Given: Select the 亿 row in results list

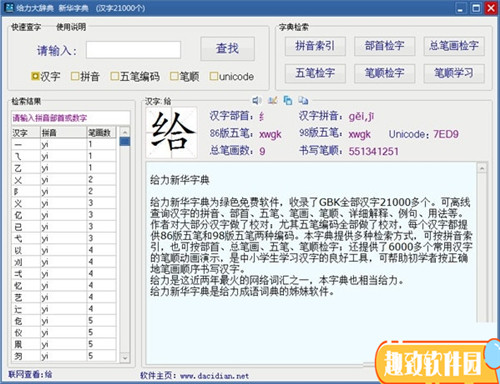Looking at the screenshot, I should tap(63, 215).
